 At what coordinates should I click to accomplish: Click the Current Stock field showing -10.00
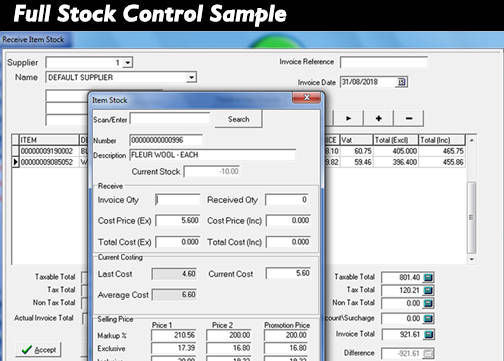(x=212, y=171)
